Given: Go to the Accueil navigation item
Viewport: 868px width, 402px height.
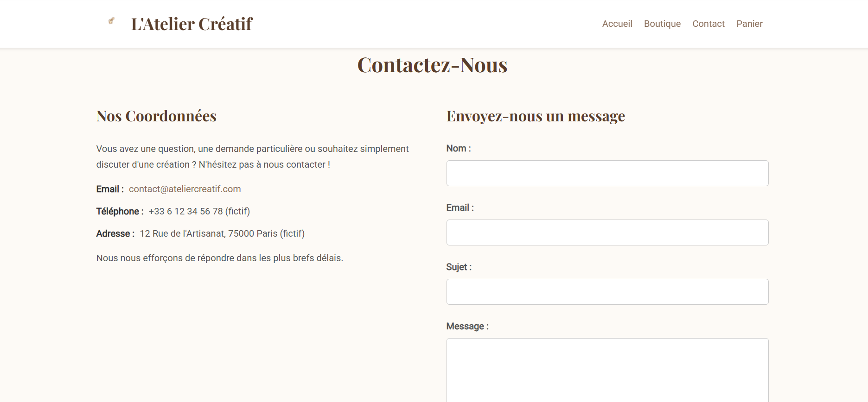Looking at the screenshot, I should click(x=617, y=24).
